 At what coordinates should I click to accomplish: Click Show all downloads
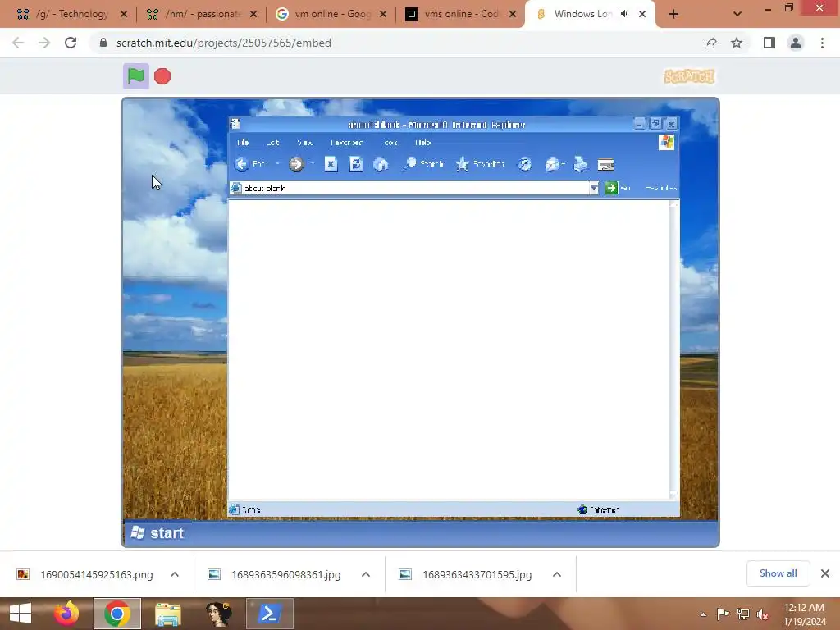pyautogui.click(x=778, y=573)
